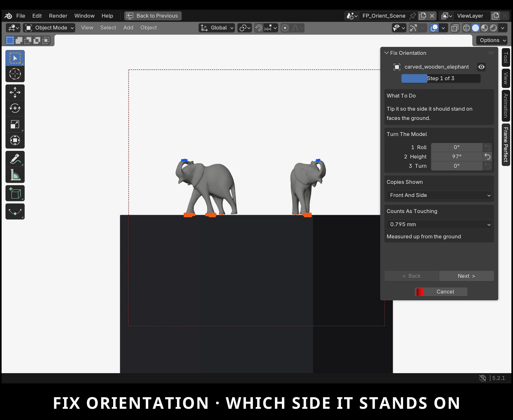Select the Annotate pencil tool
This screenshot has width=513, height=420.
tap(15, 159)
